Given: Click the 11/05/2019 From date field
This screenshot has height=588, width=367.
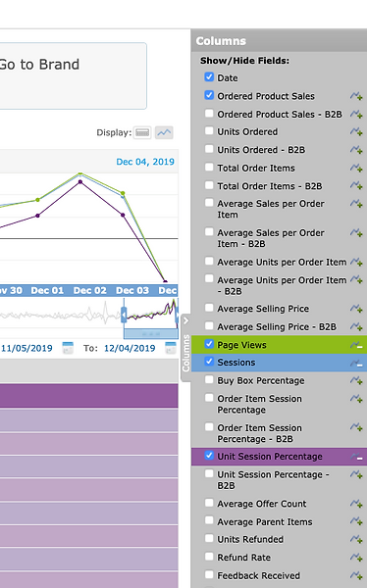Looking at the screenshot, I should pyautogui.click(x=26, y=348).
